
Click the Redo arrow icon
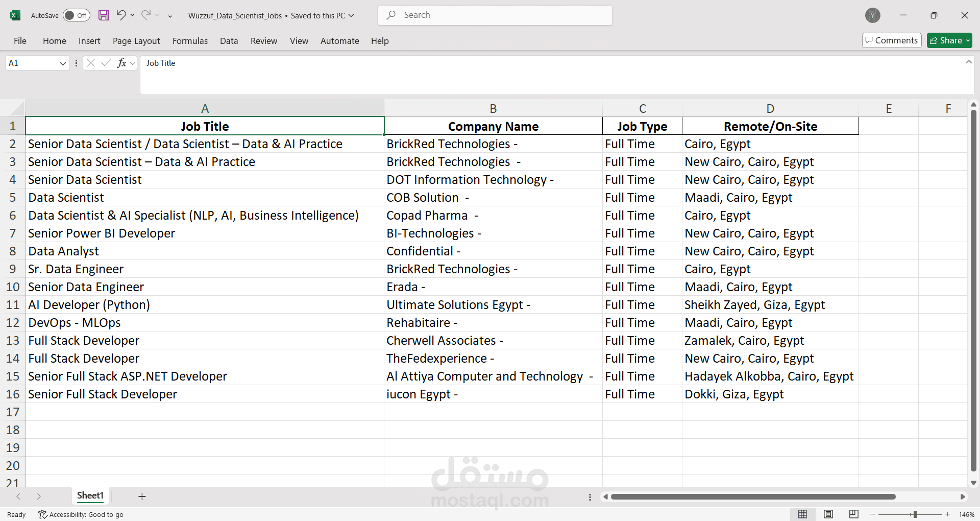coord(146,15)
